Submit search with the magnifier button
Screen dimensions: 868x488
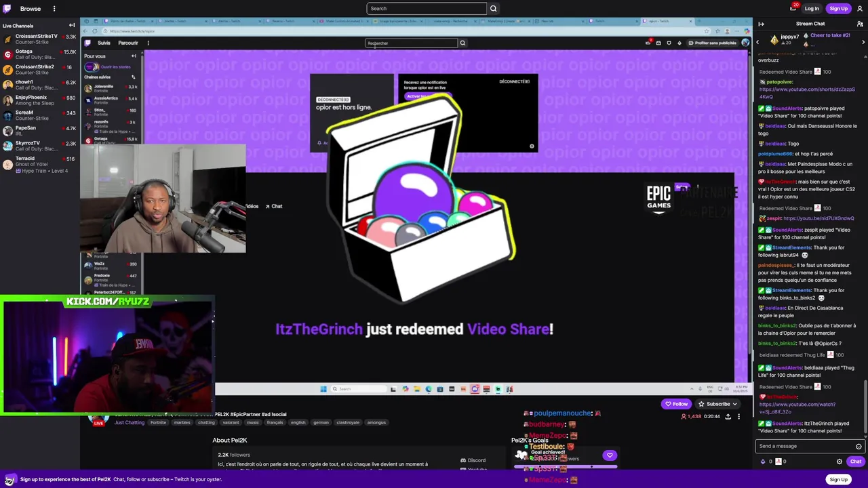pyautogui.click(x=493, y=9)
